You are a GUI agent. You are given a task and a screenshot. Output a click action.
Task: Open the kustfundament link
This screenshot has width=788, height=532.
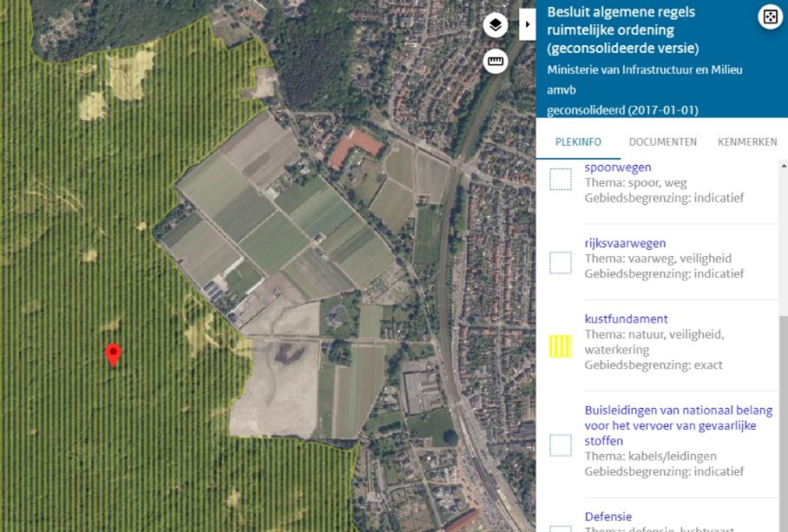click(625, 319)
